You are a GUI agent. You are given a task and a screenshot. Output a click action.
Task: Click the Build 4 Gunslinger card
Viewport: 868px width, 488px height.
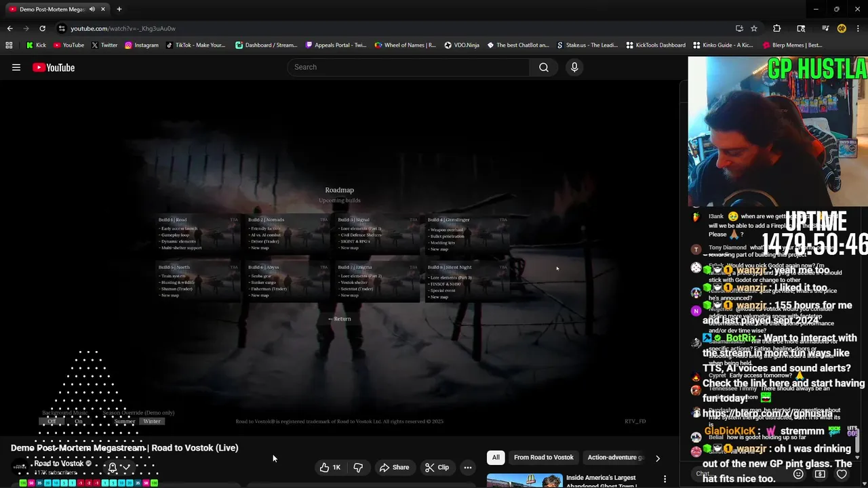tap(467, 235)
